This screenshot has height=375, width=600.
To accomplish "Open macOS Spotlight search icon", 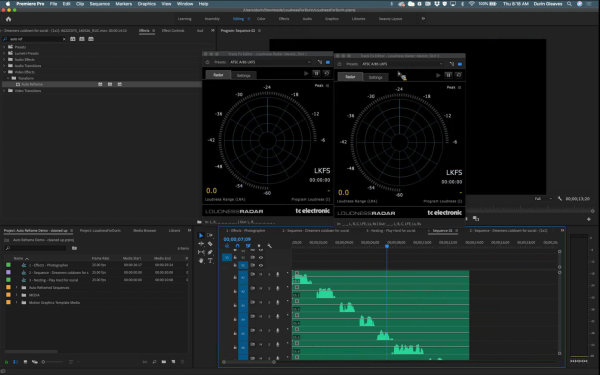I will coord(569,4).
